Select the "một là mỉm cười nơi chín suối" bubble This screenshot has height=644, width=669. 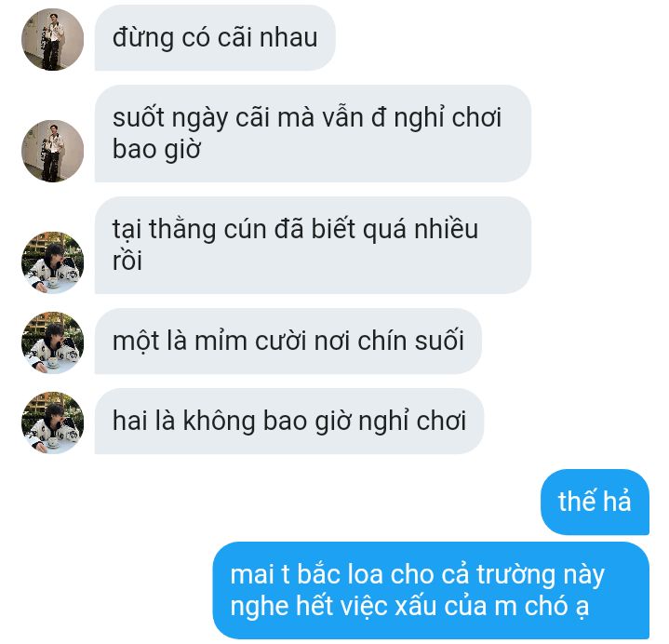coord(288,342)
